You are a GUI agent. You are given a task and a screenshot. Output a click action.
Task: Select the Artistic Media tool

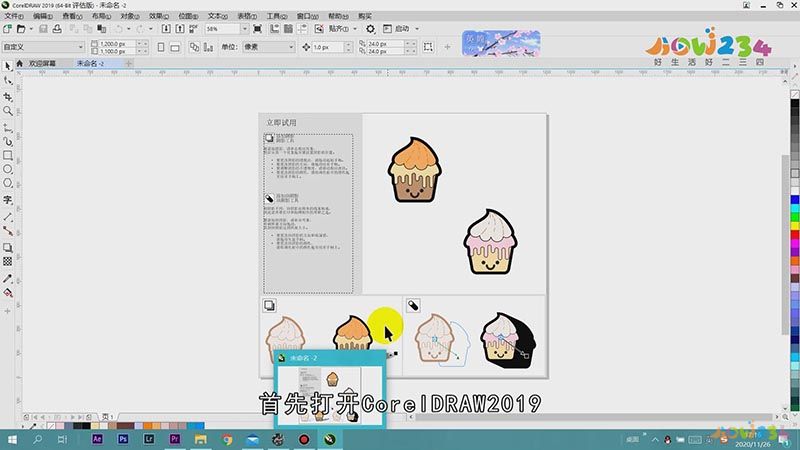point(8,141)
